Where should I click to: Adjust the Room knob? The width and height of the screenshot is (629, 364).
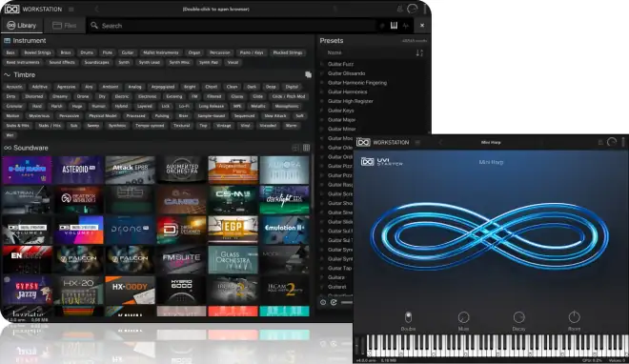[x=574, y=317]
